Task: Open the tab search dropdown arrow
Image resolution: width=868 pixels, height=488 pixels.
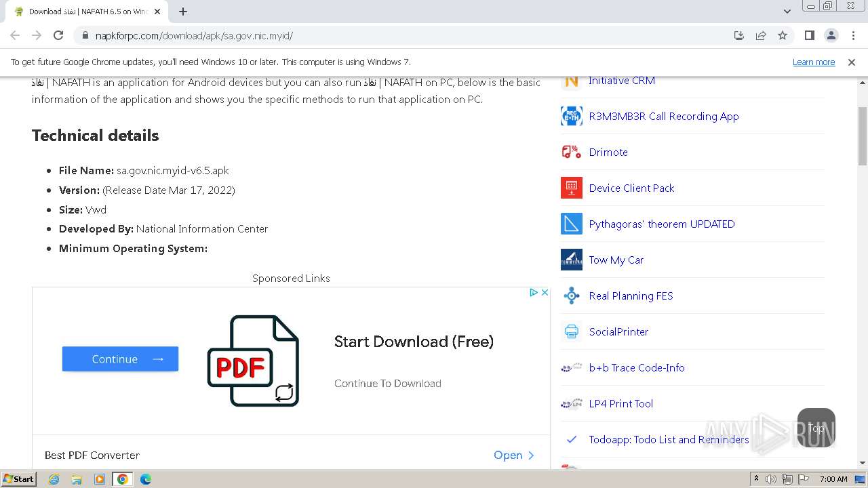Action: tap(787, 12)
